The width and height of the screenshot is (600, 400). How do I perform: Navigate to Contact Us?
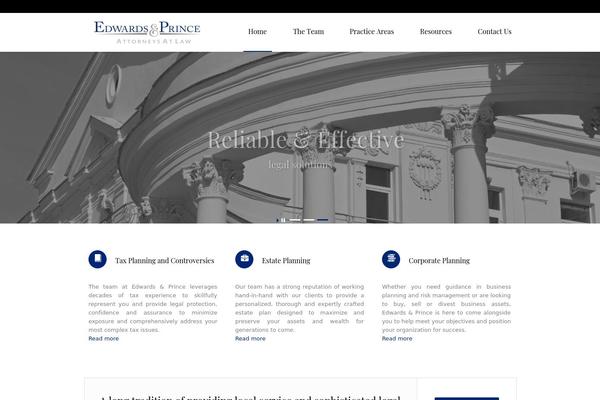point(494,31)
